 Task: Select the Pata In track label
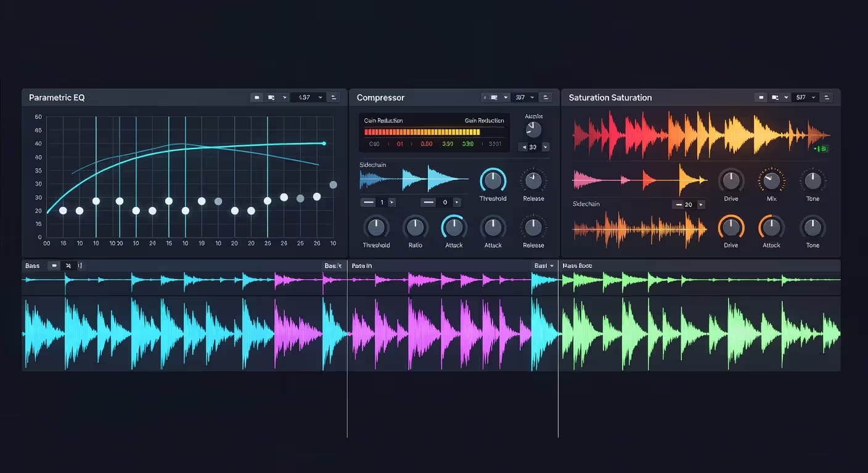coord(362,266)
